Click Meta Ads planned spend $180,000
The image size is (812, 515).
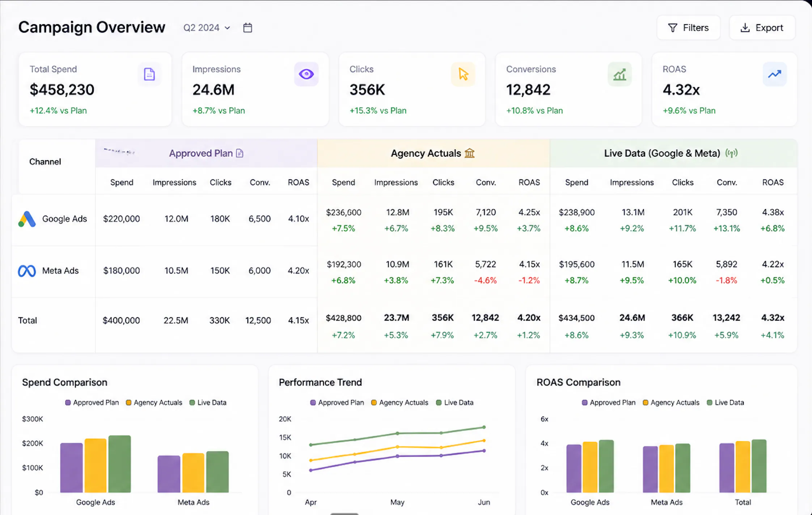point(122,271)
